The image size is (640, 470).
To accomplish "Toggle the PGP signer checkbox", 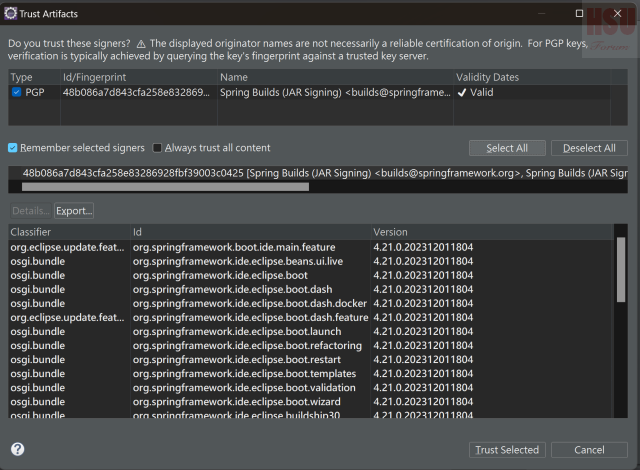I will [x=16, y=92].
